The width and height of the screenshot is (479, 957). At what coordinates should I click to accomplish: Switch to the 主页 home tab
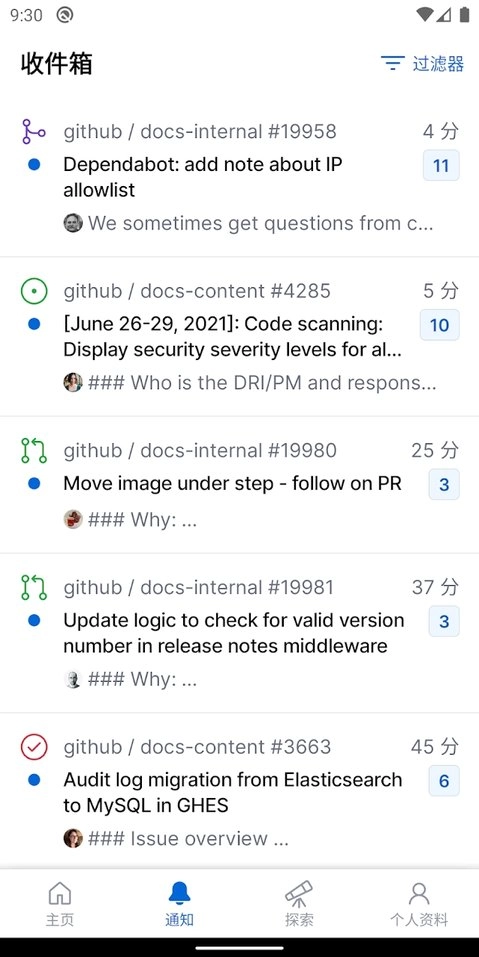click(x=60, y=904)
